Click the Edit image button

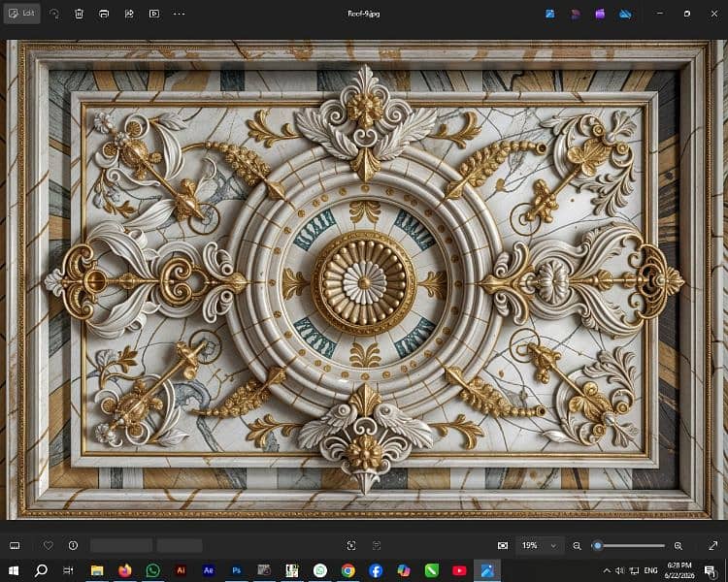tap(21, 14)
